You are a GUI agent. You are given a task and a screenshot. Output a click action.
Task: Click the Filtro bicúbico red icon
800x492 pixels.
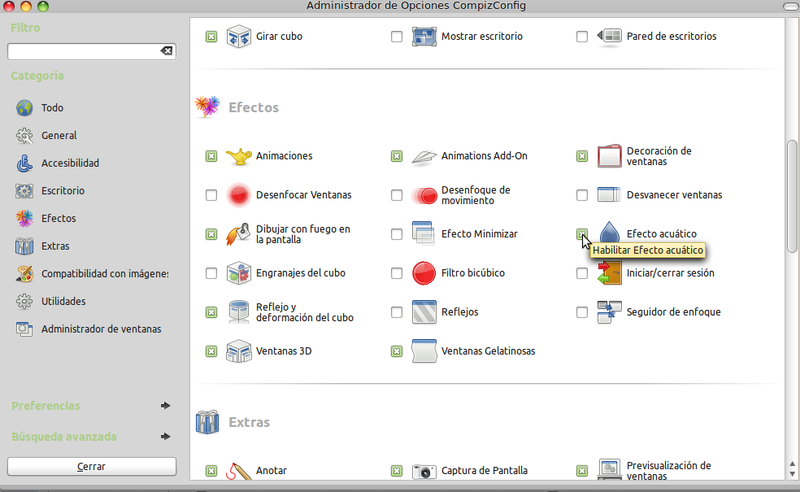(424, 273)
